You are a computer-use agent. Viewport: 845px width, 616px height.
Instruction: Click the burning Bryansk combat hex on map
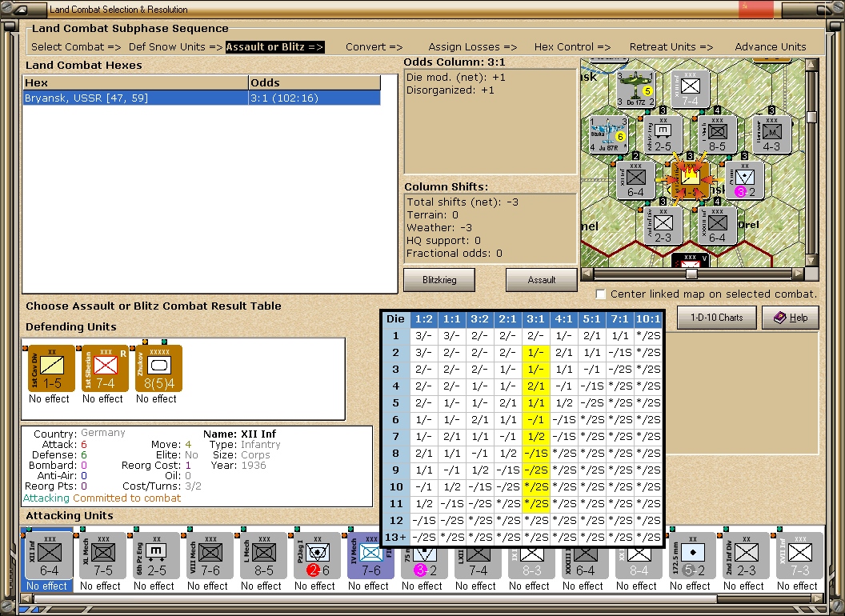(688, 179)
